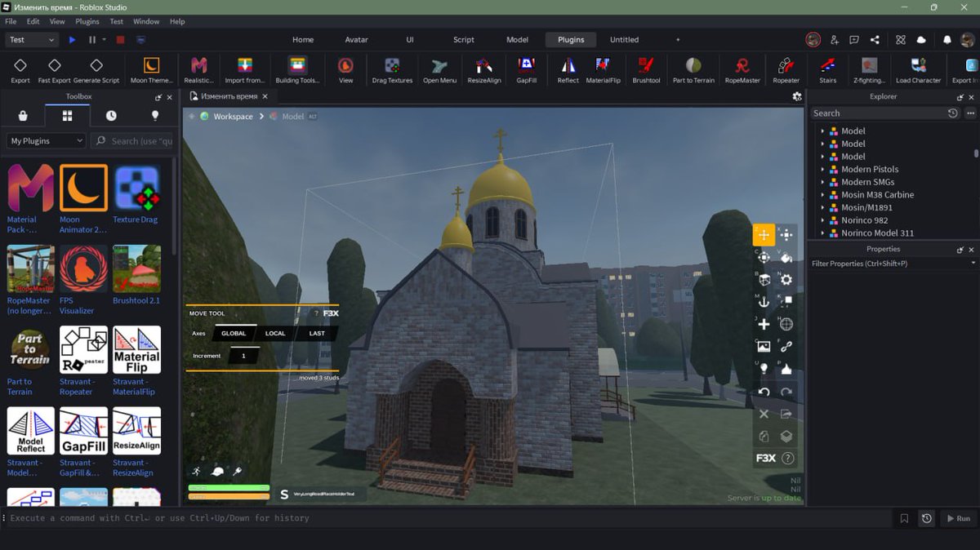The height and width of the screenshot is (550, 980).
Task: Click the notifications bell icon
Action: point(947,39)
